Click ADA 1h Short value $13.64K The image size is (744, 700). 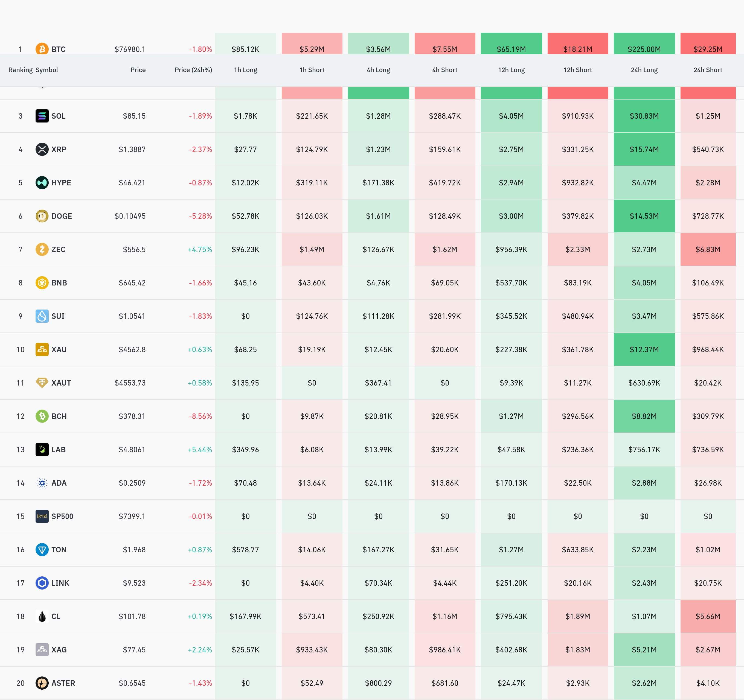312,483
